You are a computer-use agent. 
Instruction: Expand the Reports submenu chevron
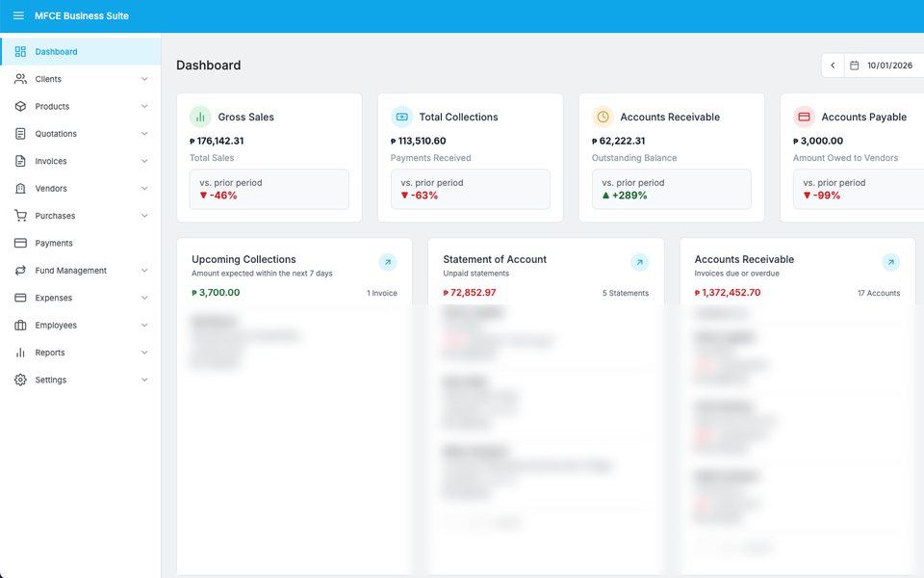144,353
